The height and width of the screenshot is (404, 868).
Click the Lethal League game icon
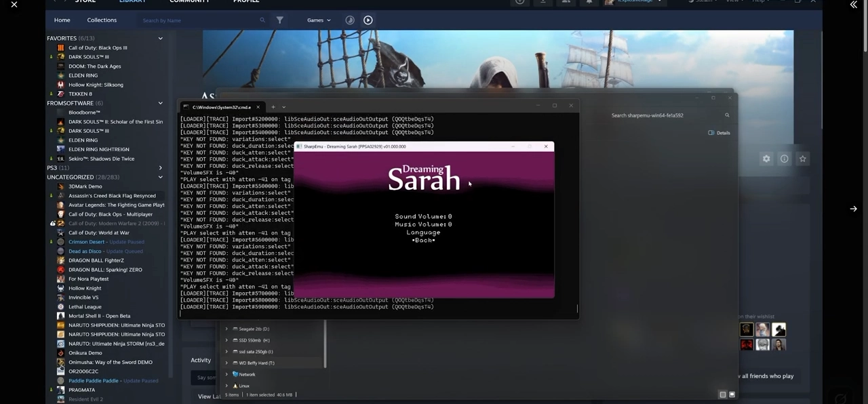point(61,306)
